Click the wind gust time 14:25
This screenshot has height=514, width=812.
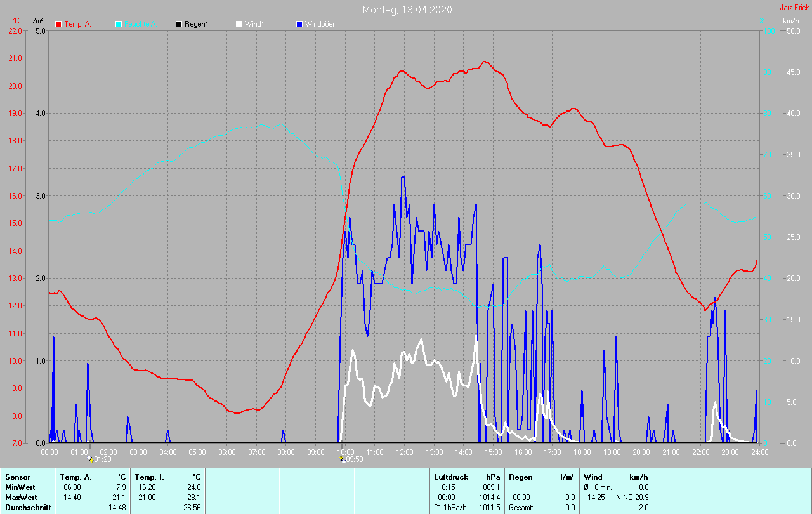coord(596,497)
